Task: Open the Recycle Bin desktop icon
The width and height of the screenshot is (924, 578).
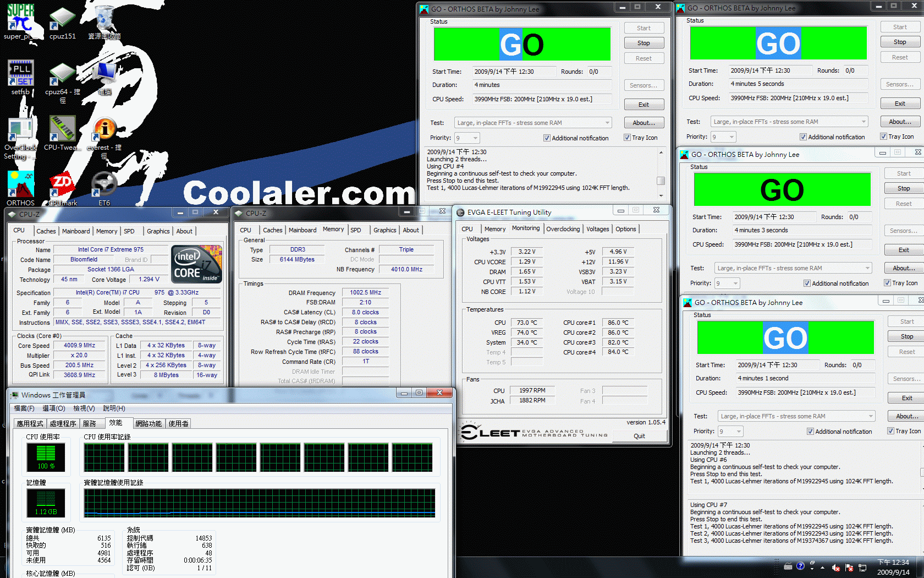Action: point(105,21)
